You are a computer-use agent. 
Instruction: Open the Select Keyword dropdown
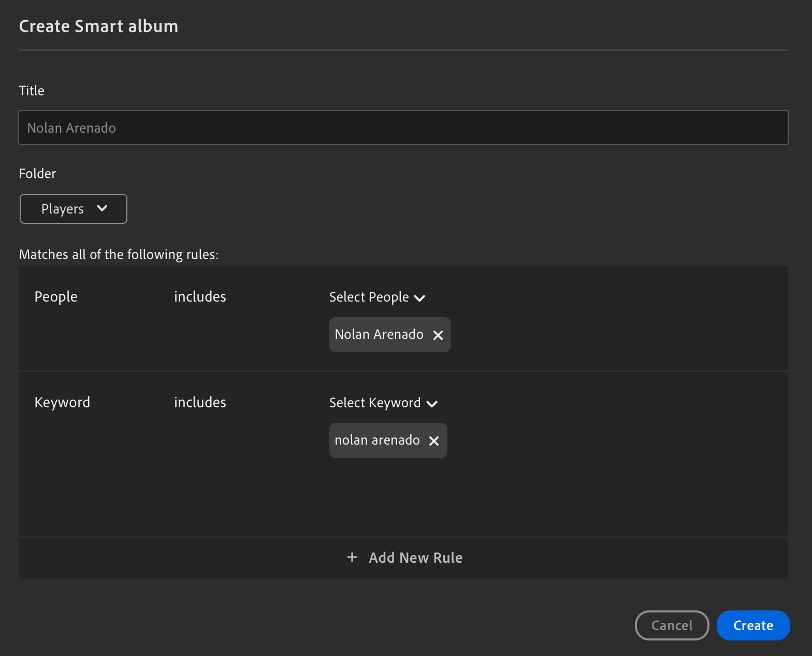(x=383, y=403)
